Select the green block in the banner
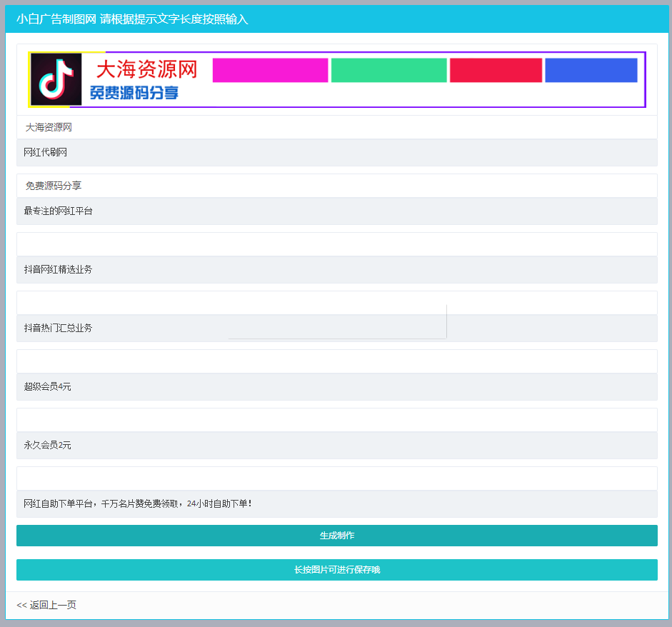 coord(388,70)
